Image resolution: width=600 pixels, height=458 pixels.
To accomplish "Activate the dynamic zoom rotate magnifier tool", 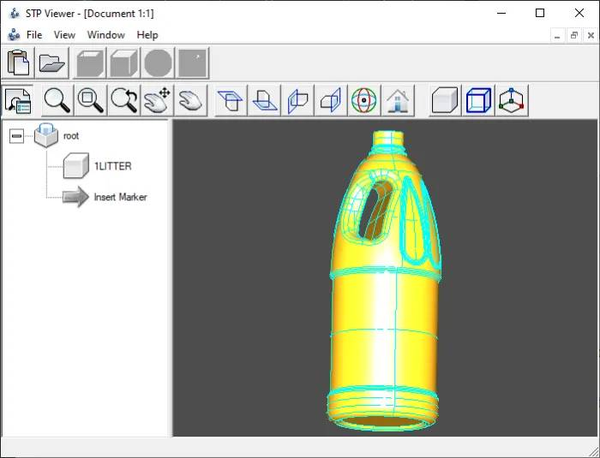I will pyautogui.click(x=124, y=101).
